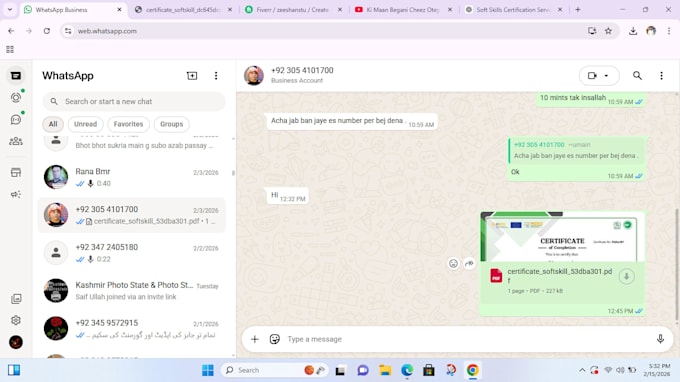The image size is (680, 382).
Task: Switch to the certificate_softskill browser tab
Action: tap(183, 10)
